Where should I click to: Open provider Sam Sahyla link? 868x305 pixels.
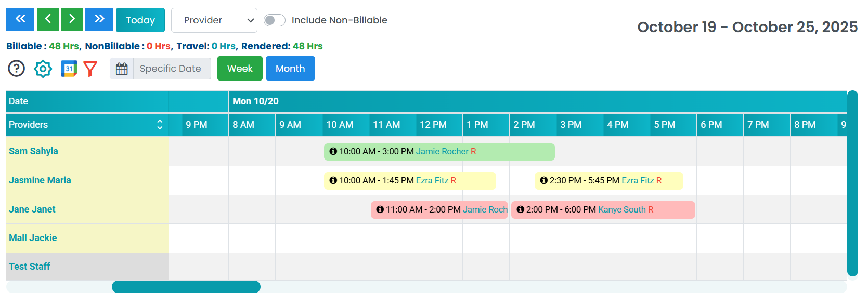click(33, 151)
